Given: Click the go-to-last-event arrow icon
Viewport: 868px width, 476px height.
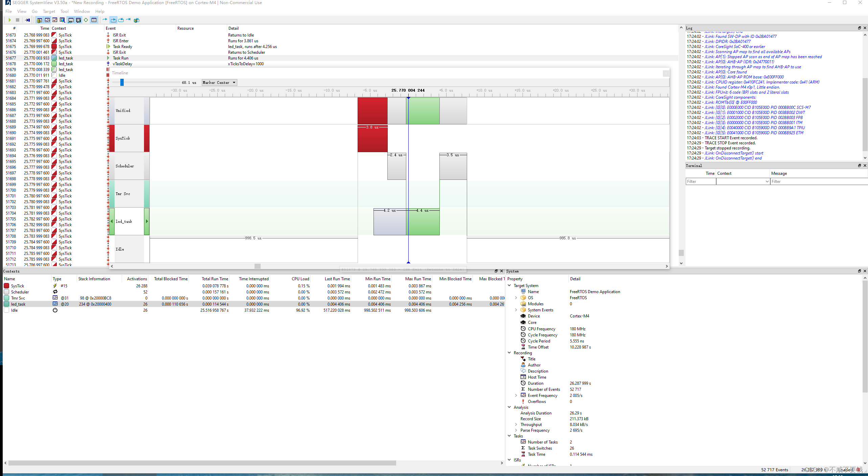Looking at the screenshot, I should coord(128,20).
